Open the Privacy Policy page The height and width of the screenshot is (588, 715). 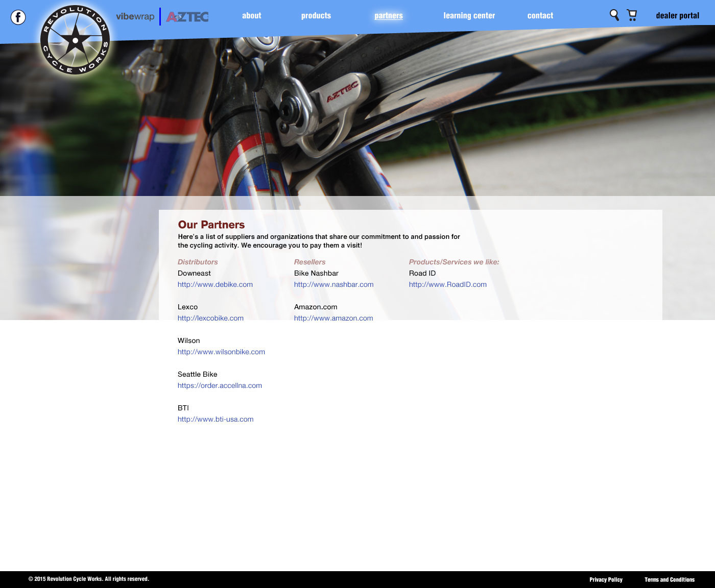tap(606, 579)
